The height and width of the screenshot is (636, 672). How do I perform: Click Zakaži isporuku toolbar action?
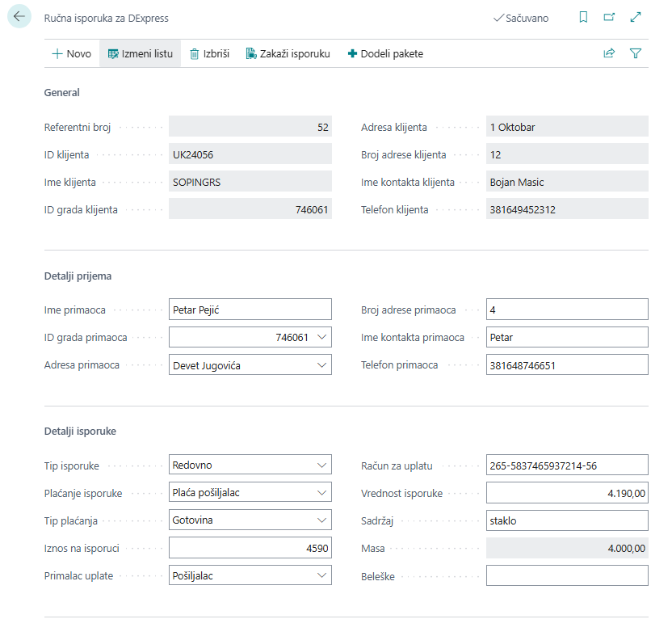pos(288,53)
